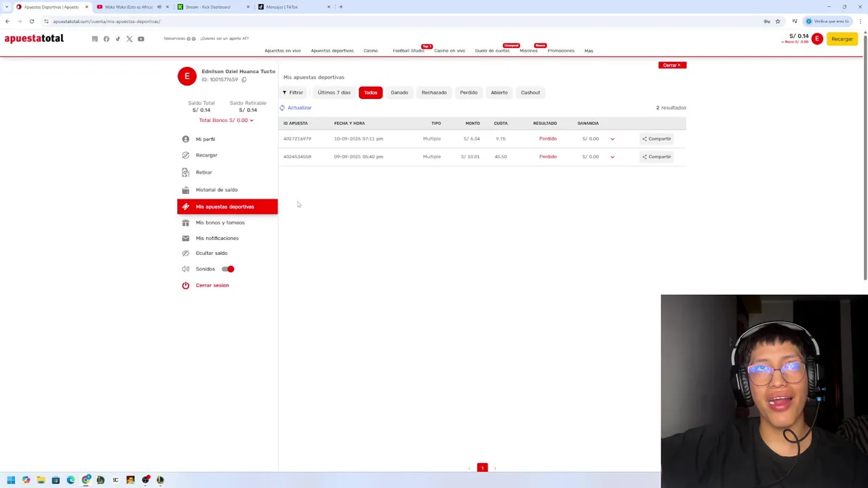The image size is (868, 488).
Task: Open the Más navigation menu
Action: pos(589,51)
